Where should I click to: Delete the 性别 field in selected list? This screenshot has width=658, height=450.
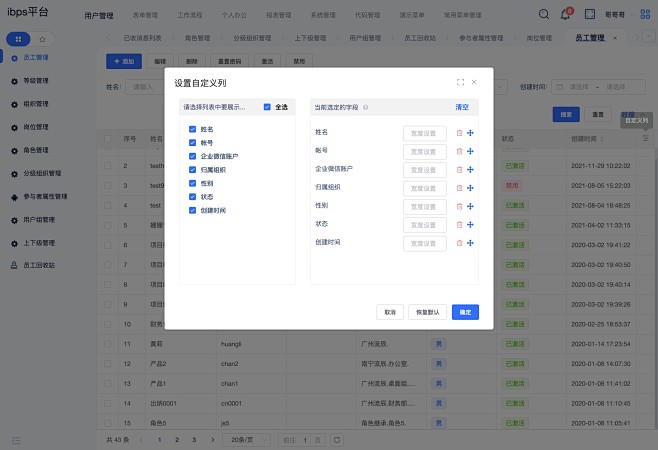460,207
